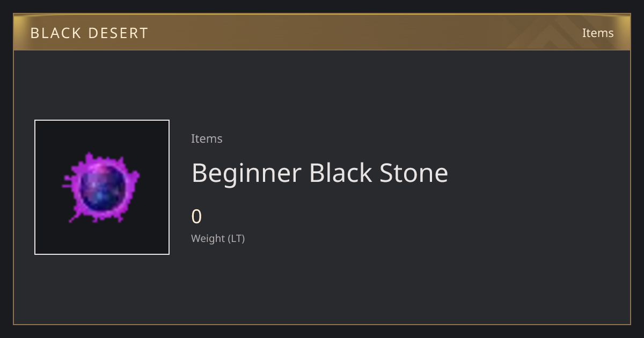Click the word Beginner in the item title
Viewport: 644px width, 338px height.
247,173
